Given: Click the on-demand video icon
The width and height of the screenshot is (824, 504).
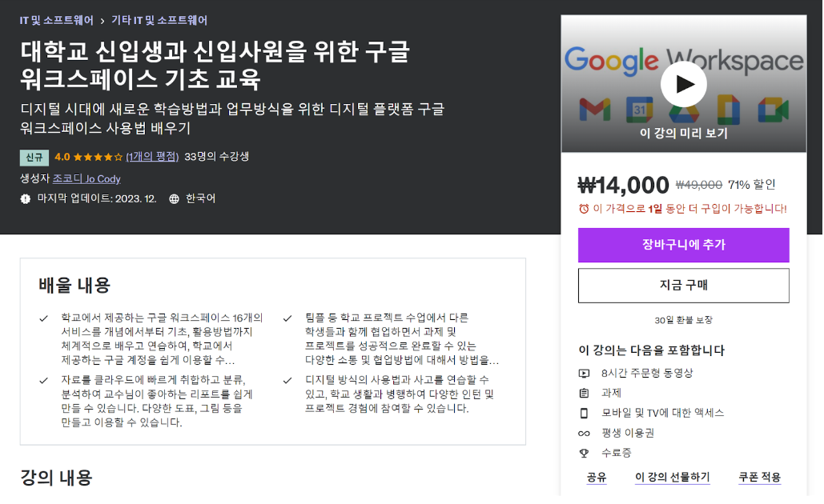Looking at the screenshot, I should point(584,374).
